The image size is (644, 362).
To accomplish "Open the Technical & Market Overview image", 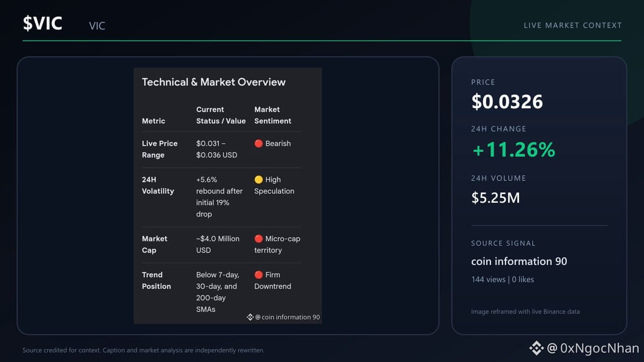I will (x=228, y=196).
